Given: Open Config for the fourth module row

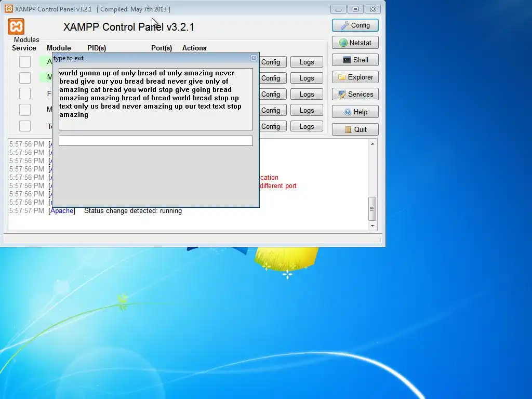Looking at the screenshot, I should 273,110.
